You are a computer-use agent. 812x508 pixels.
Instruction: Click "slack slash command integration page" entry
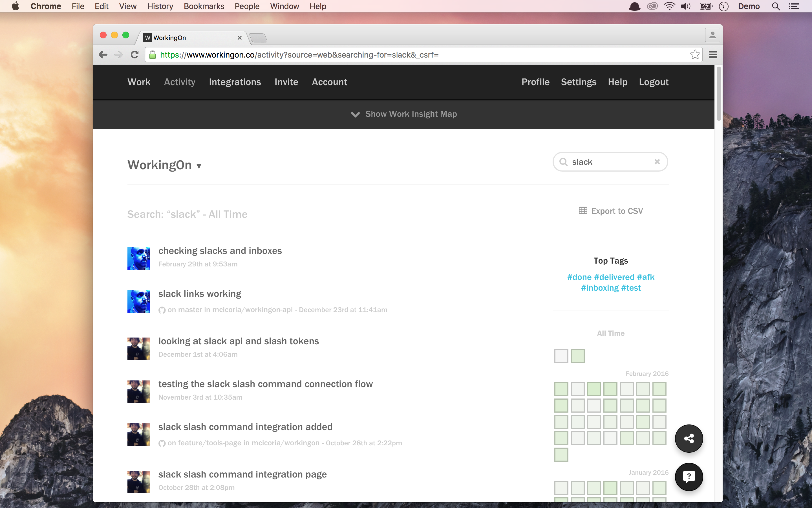pos(242,474)
